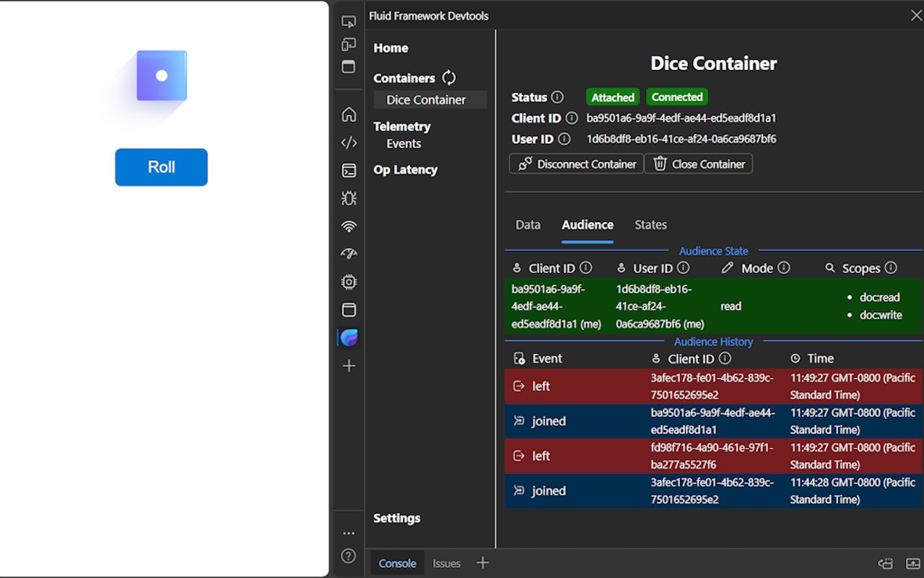Image resolution: width=924 pixels, height=578 pixels.
Task: Switch to the Data tab
Action: click(x=528, y=225)
